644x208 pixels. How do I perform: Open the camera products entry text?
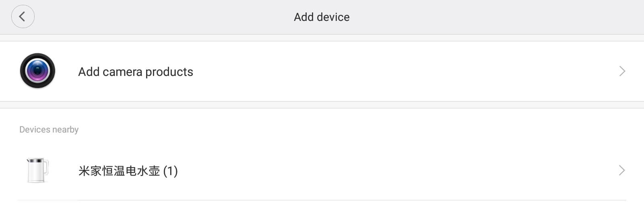pos(136,72)
